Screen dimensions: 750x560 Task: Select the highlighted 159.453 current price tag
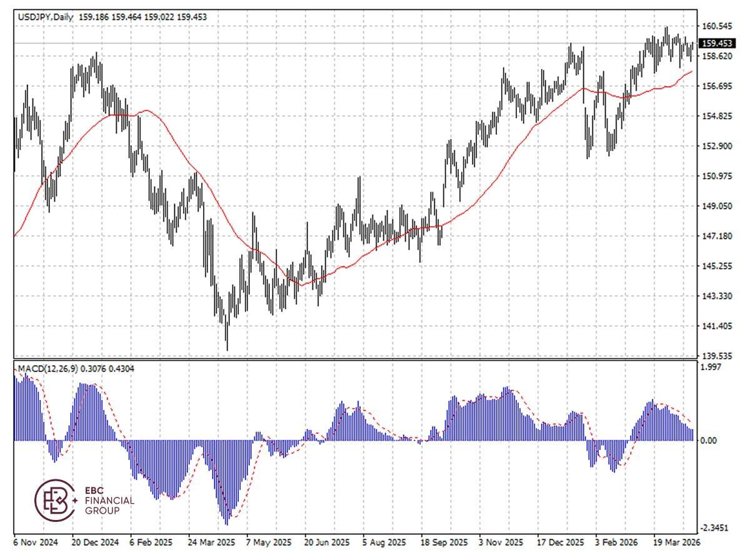(716, 44)
